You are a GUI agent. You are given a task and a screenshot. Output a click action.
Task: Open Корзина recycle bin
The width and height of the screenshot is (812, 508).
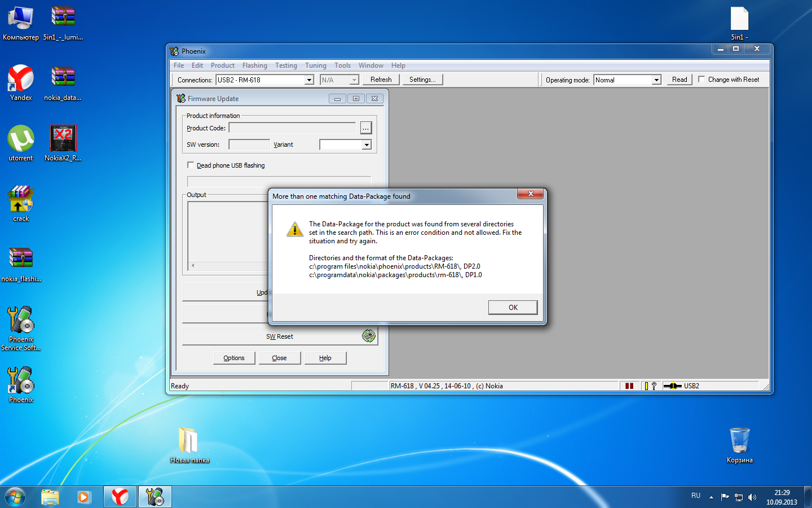coord(740,445)
